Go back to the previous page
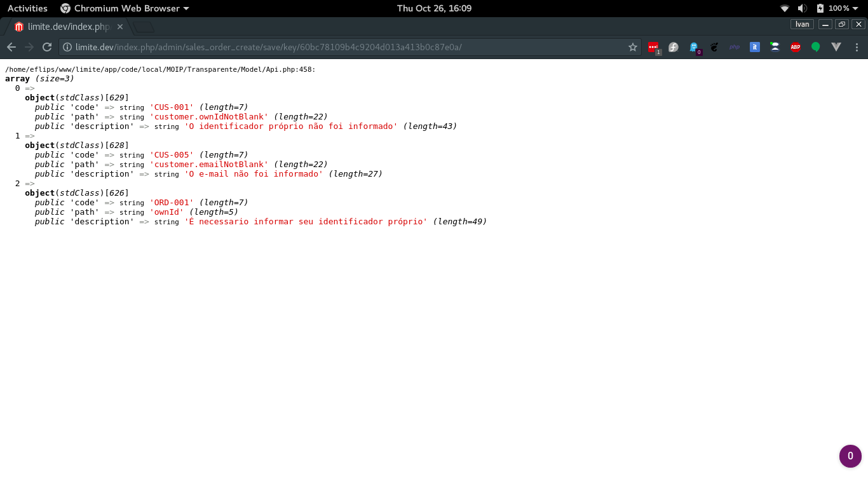 point(11,47)
